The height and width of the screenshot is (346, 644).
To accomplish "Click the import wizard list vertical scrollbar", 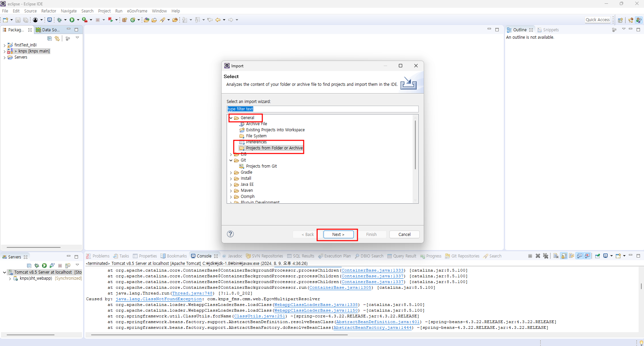I will pos(415,145).
